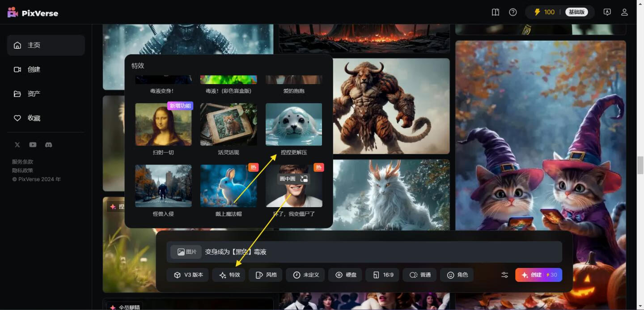Open the 特效 effects selector
Screen dimensions: 644x310
(x=229, y=275)
